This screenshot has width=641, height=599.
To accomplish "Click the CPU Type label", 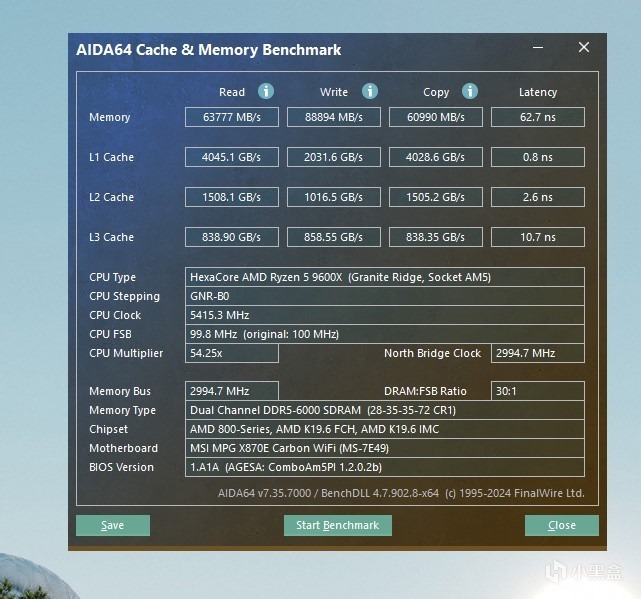I will (112, 277).
